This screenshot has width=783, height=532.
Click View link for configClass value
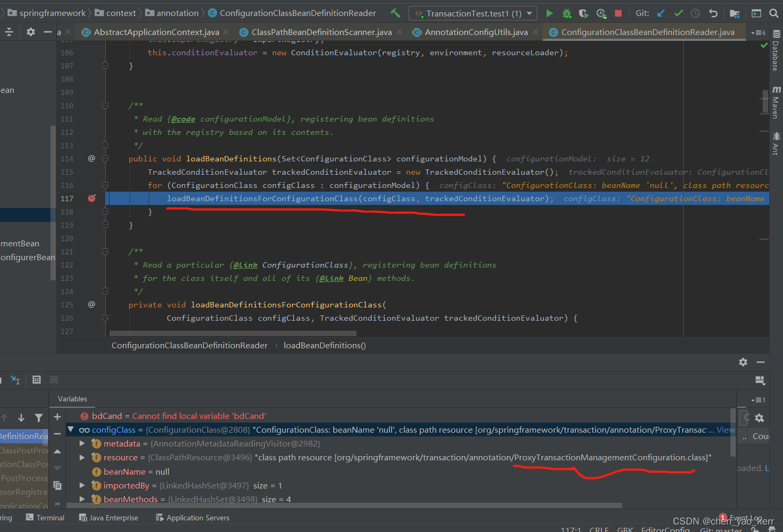pyautogui.click(x=726, y=430)
